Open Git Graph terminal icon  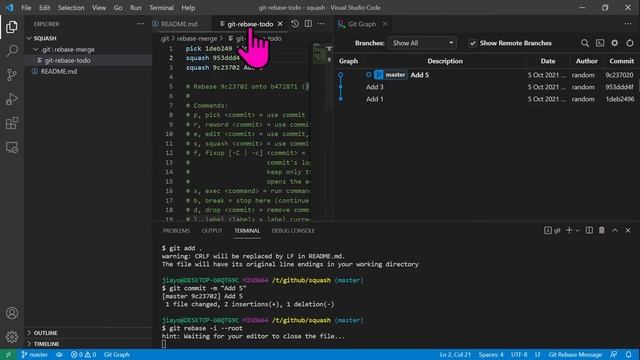click(600, 43)
